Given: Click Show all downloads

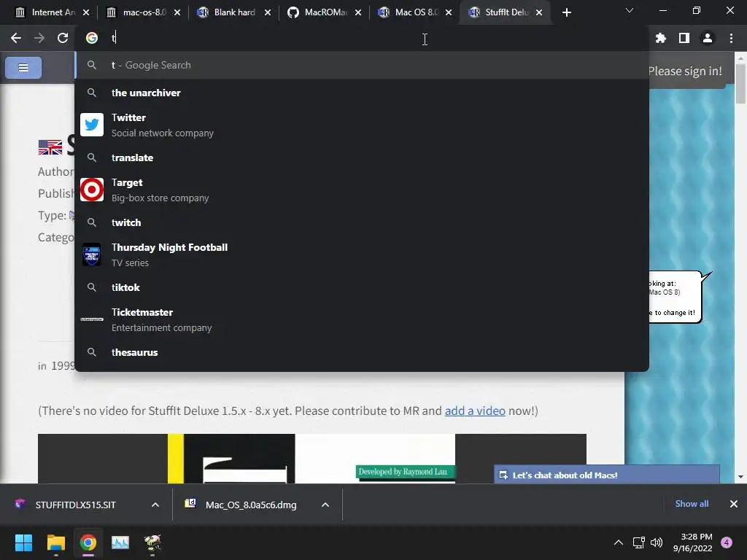Looking at the screenshot, I should [x=692, y=504].
